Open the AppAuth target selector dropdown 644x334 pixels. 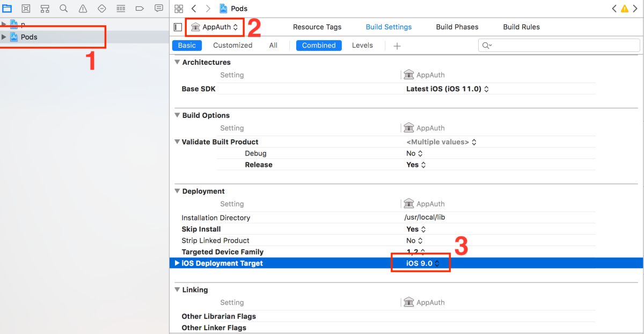click(x=215, y=27)
